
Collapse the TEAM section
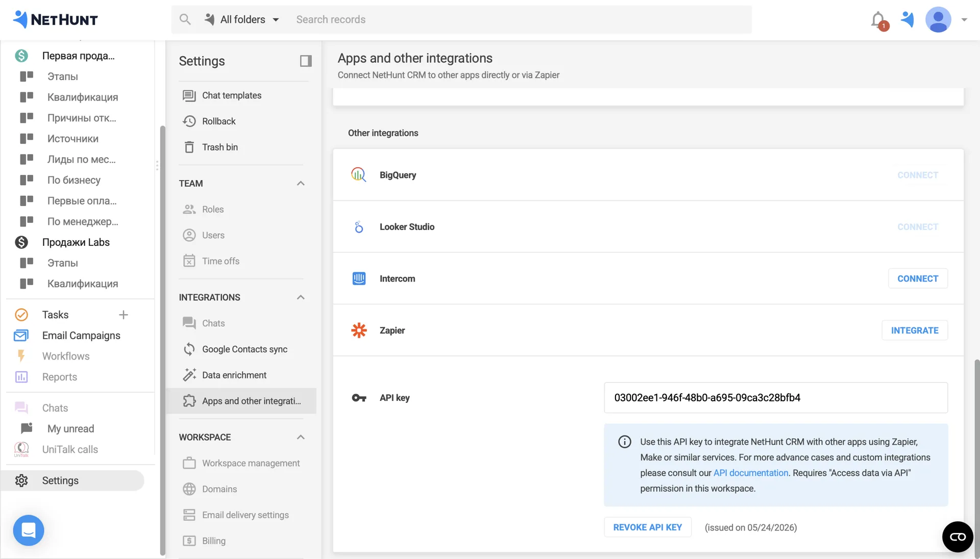[301, 184]
